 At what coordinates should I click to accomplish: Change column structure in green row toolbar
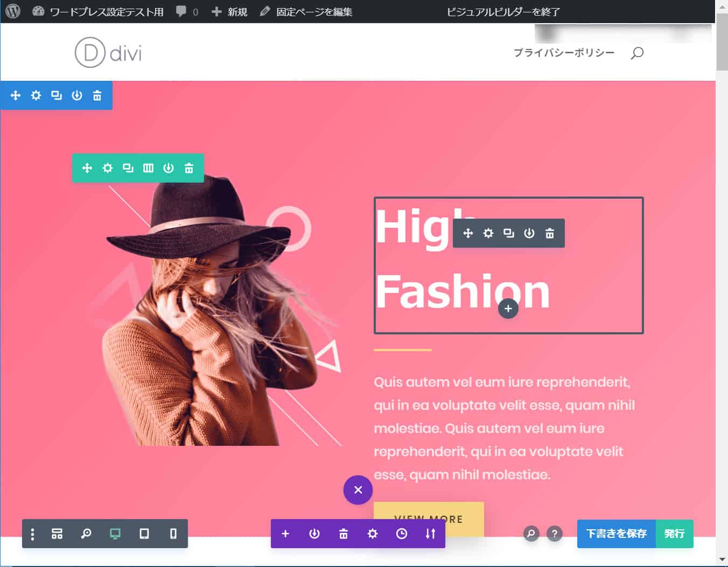[x=148, y=168]
